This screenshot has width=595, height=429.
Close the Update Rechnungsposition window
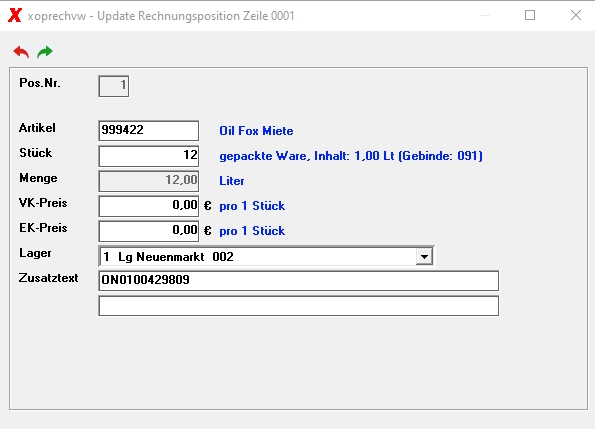[576, 15]
